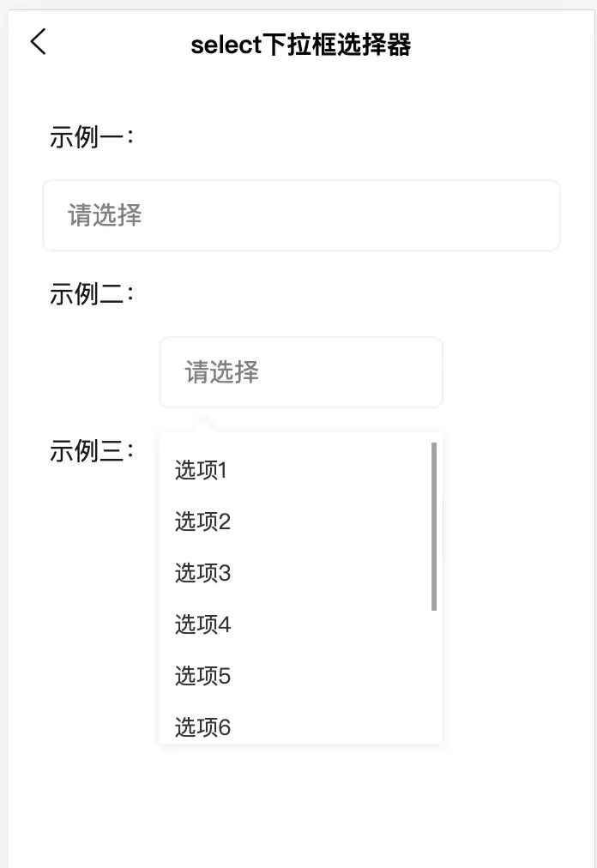
Task: Click the 示例一 label
Action: click(x=92, y=136)
